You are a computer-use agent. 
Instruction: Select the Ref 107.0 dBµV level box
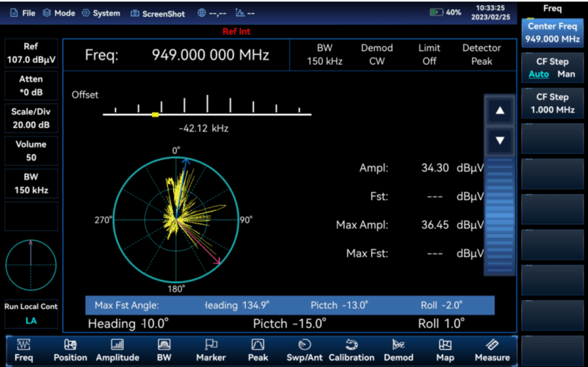[x=31, y=53]
